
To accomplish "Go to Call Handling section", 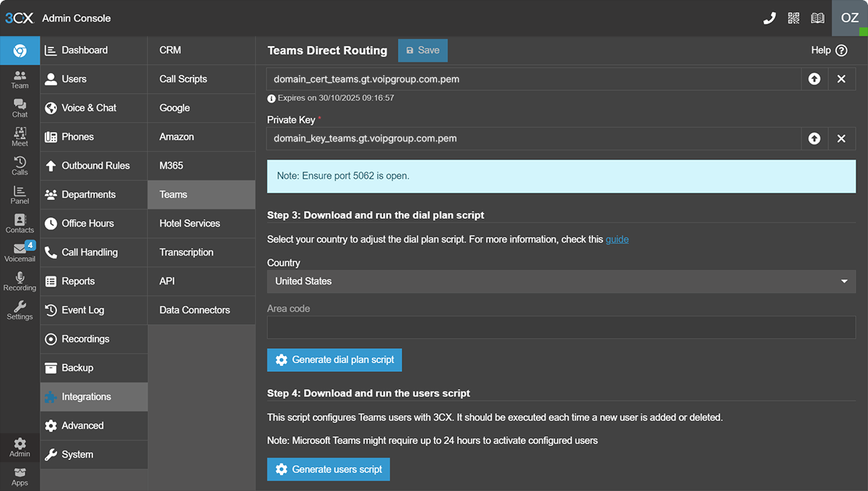I will 94,252.
